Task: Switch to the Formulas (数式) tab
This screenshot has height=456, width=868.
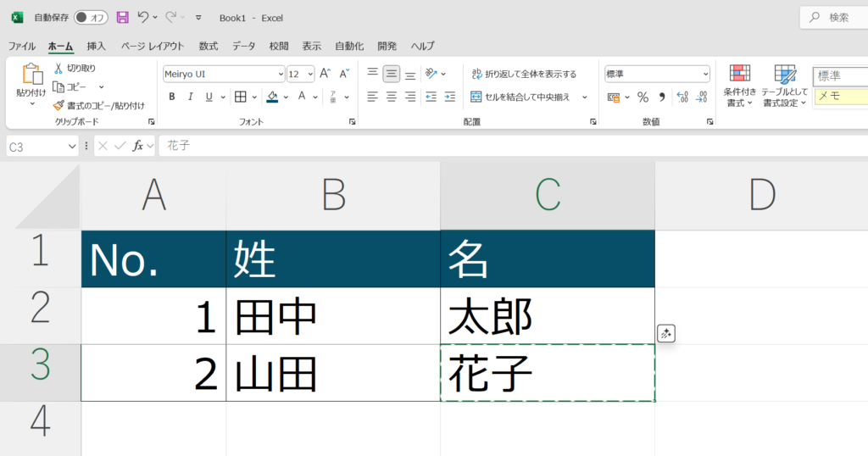Action: (x=209, y=46)
